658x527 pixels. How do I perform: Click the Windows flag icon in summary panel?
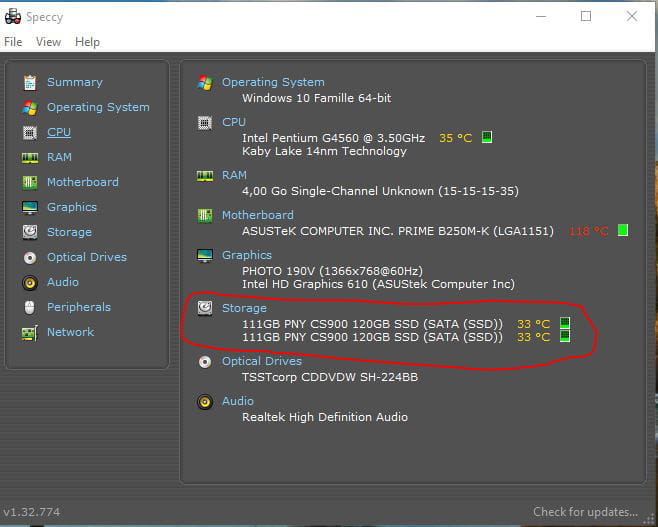pos(205,83)
